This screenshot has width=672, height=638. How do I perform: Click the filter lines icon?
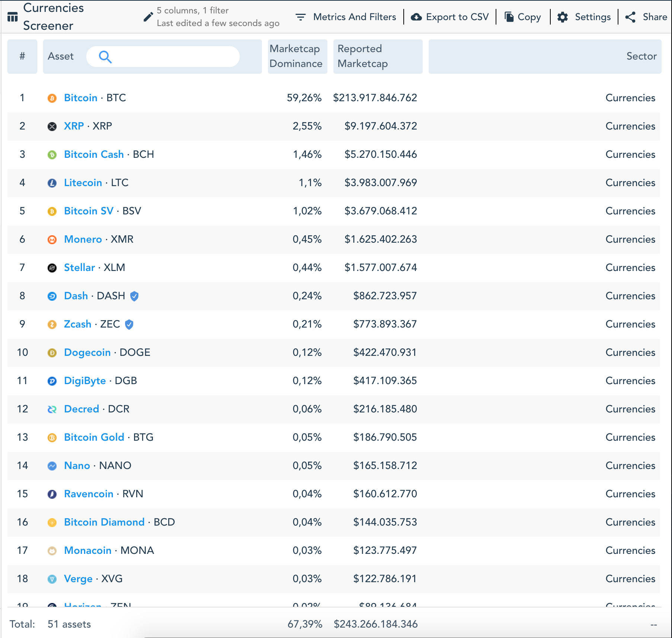[300, 17]
